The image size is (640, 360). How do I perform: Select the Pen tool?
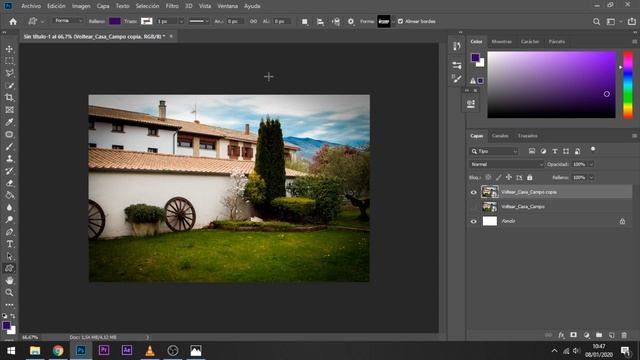point(9,232)
